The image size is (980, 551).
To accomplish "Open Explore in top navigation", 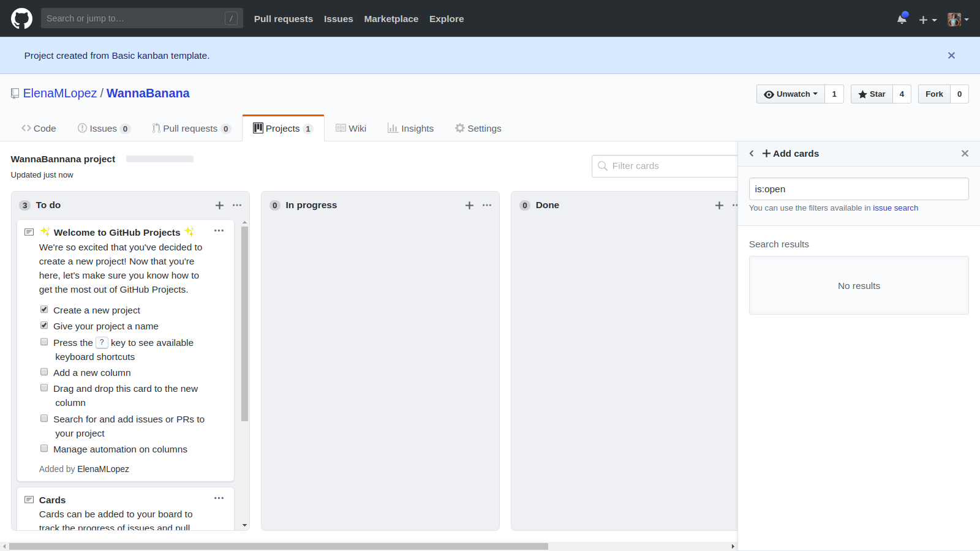I will [x=447, y=19].
